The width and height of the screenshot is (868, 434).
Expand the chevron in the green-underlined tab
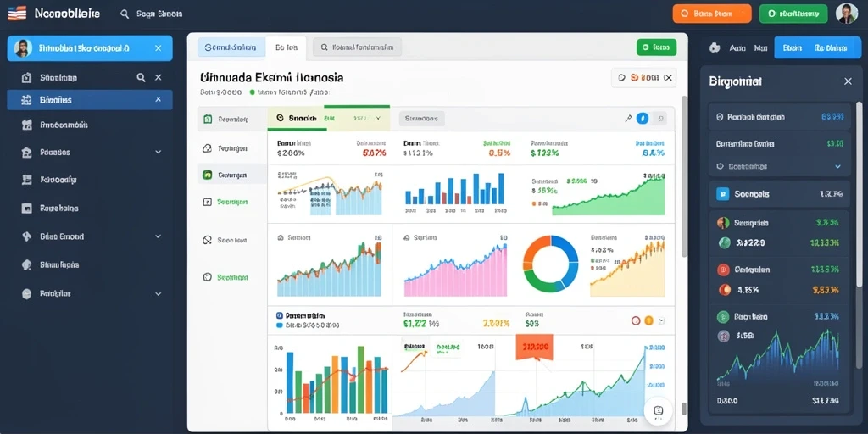click(x=378, y=118)
